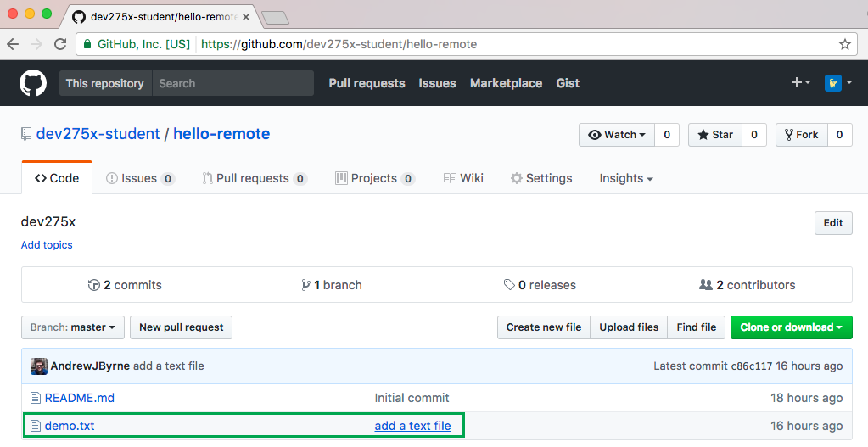
Task: Click the README.md file icon
Action: [36, 398]
